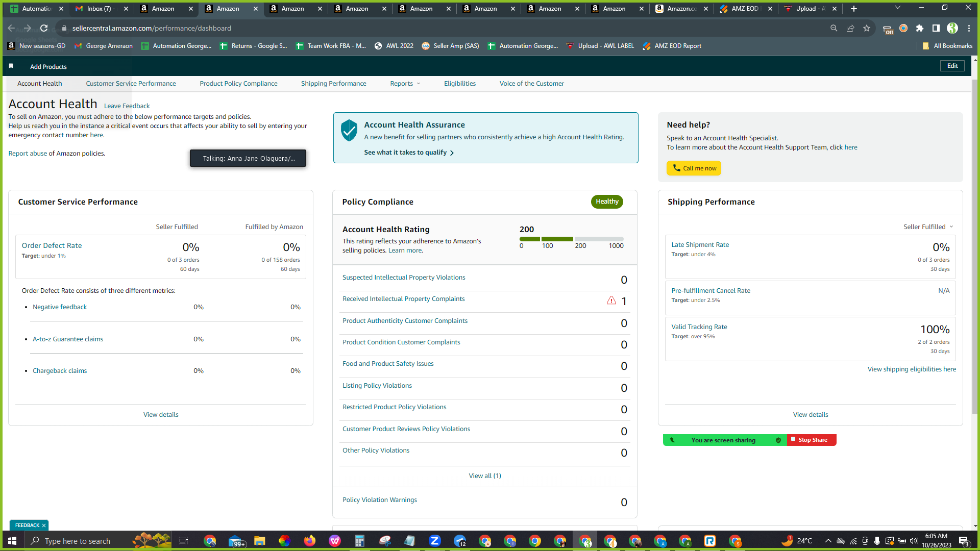
Task: Open the Voice of the Customer tab
Action: (532, 84)
